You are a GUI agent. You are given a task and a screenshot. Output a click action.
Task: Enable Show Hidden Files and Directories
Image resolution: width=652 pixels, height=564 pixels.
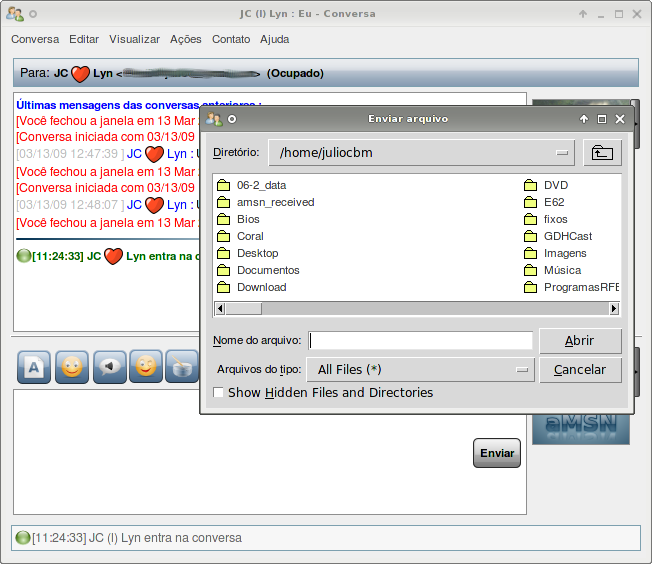tap(218, 392)
